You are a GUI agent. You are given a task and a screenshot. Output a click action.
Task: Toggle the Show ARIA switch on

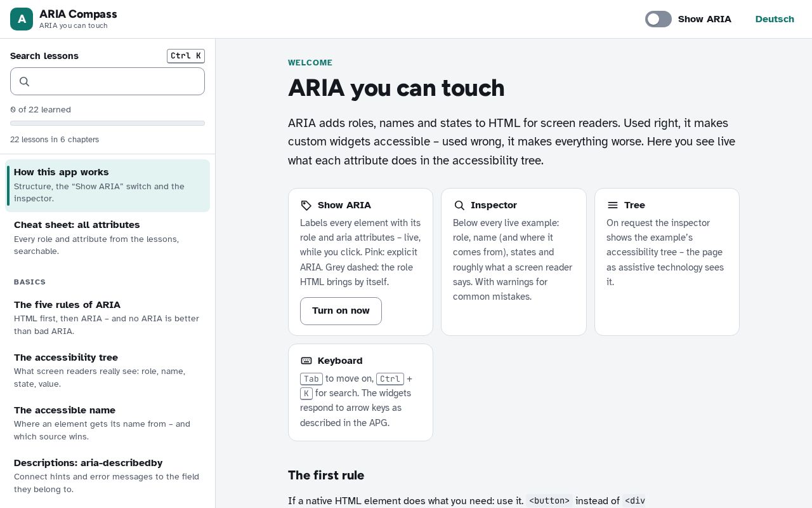pyautogui.click(x=658, y=19)
